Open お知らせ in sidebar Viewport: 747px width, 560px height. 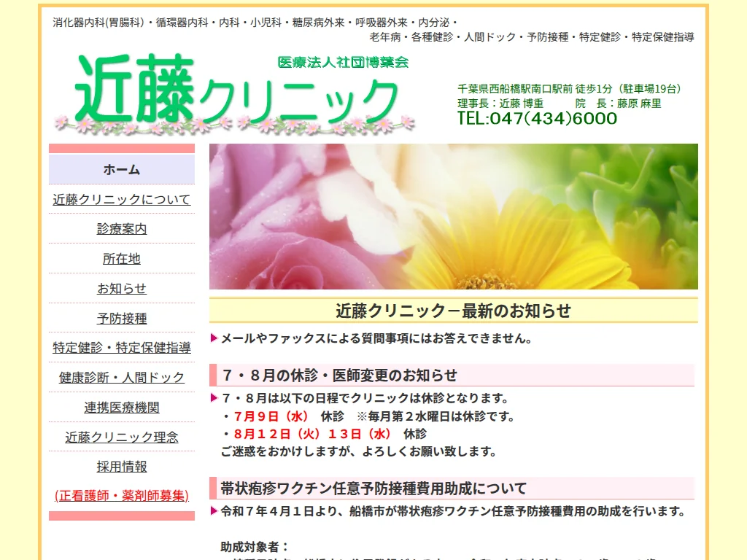point(122,289)
